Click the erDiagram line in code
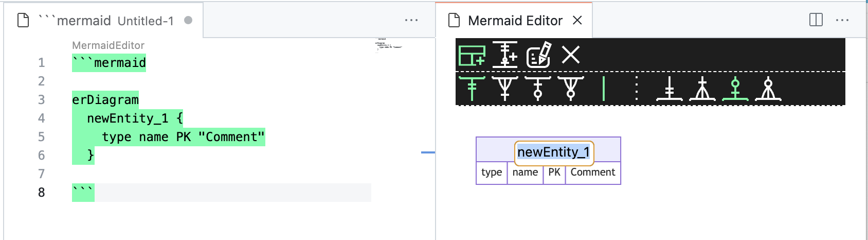This screenshot has height=240, width=868. click(105, 99)
